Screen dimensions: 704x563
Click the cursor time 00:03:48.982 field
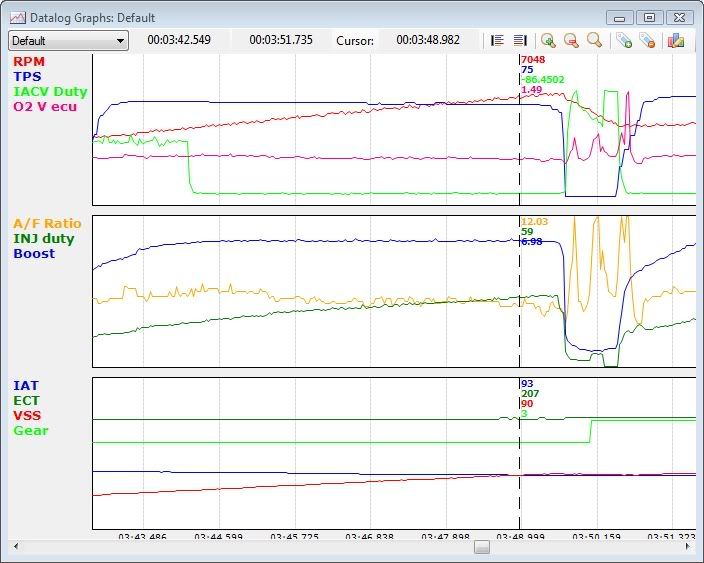click(x=428, y=40)
